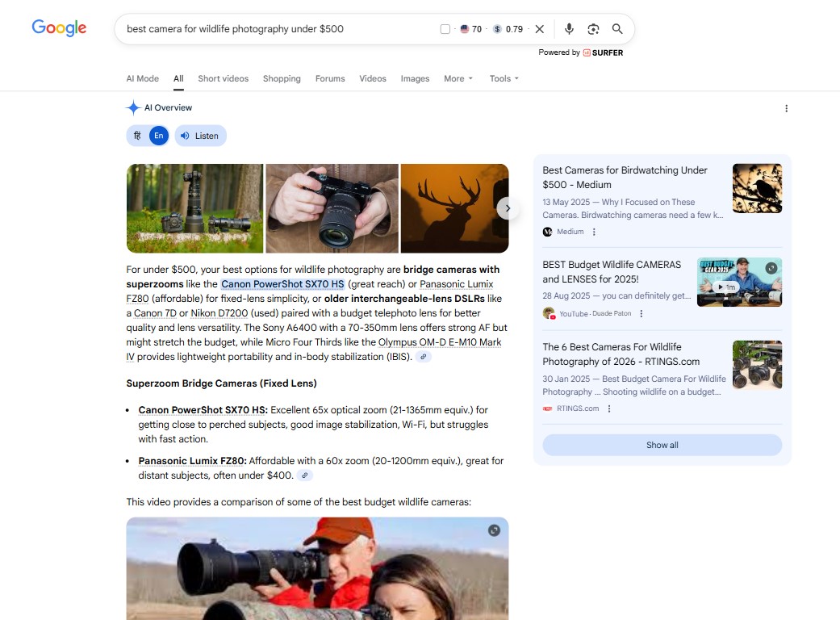The height and width of the screenshot is (620, 840).
Task: Open the More results dropdown
Action: coord(458,78)
